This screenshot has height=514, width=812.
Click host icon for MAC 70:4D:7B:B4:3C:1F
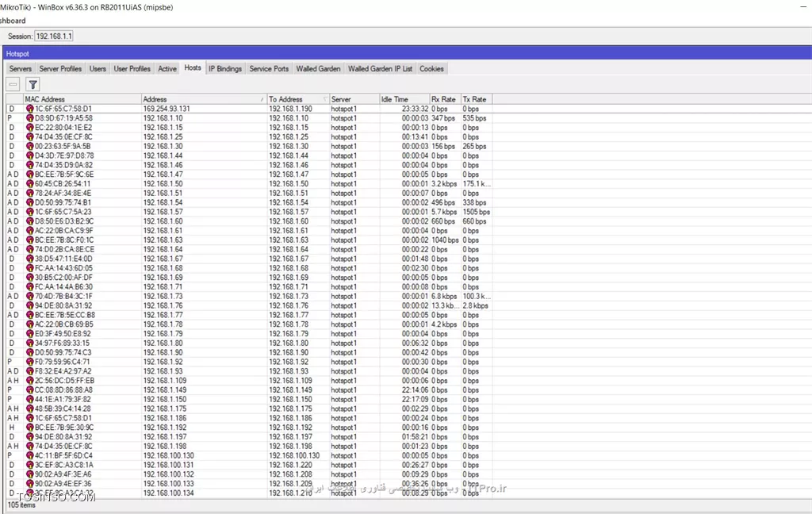click(x=29, y=297)
